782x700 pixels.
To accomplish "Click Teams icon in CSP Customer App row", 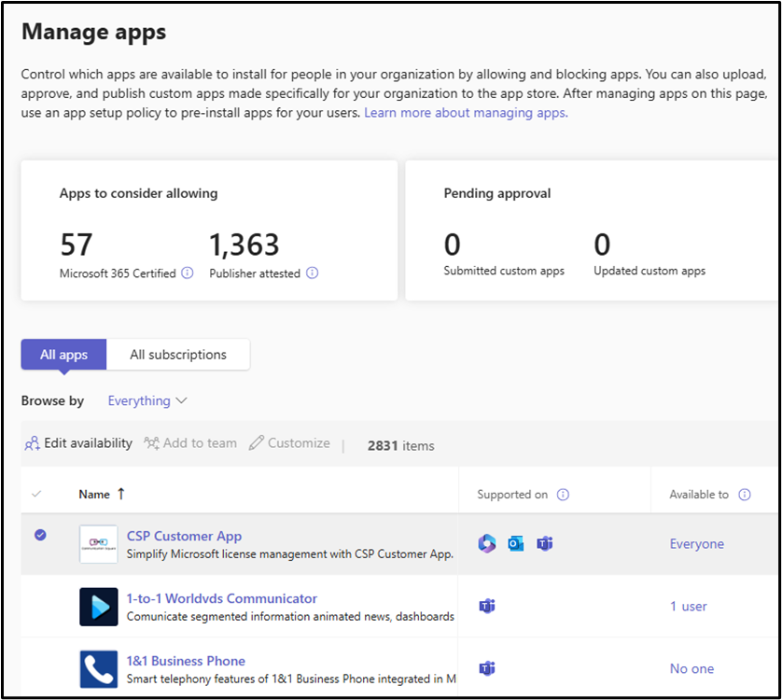I will (545, 543).
